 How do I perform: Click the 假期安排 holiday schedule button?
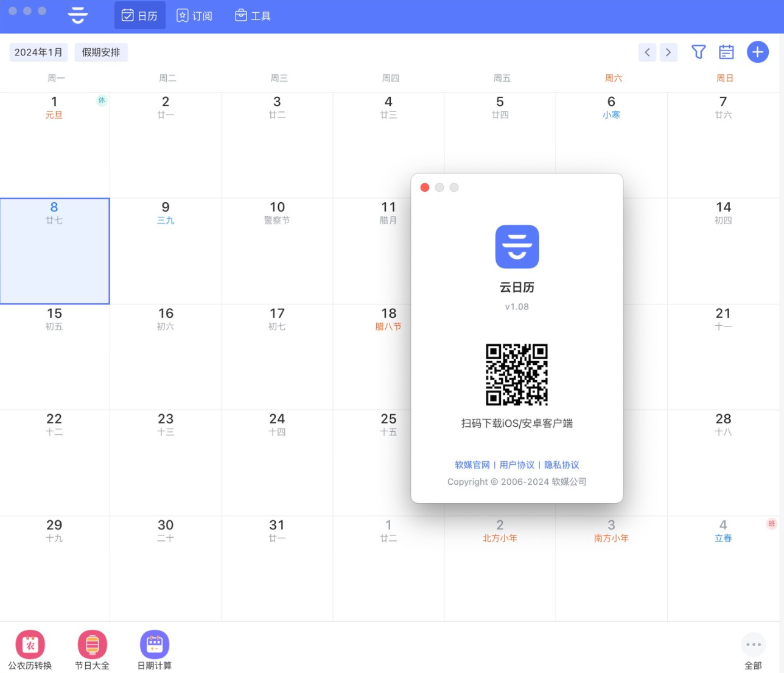[101, 52]
